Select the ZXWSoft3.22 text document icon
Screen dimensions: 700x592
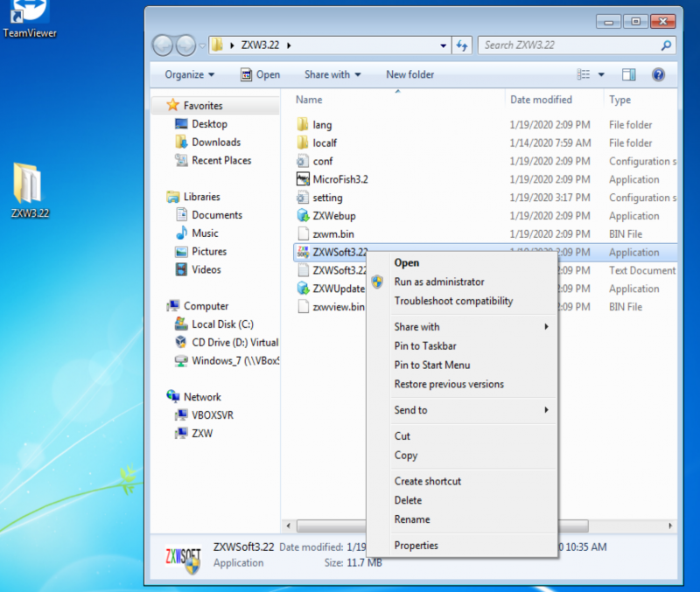coord(303,270)
